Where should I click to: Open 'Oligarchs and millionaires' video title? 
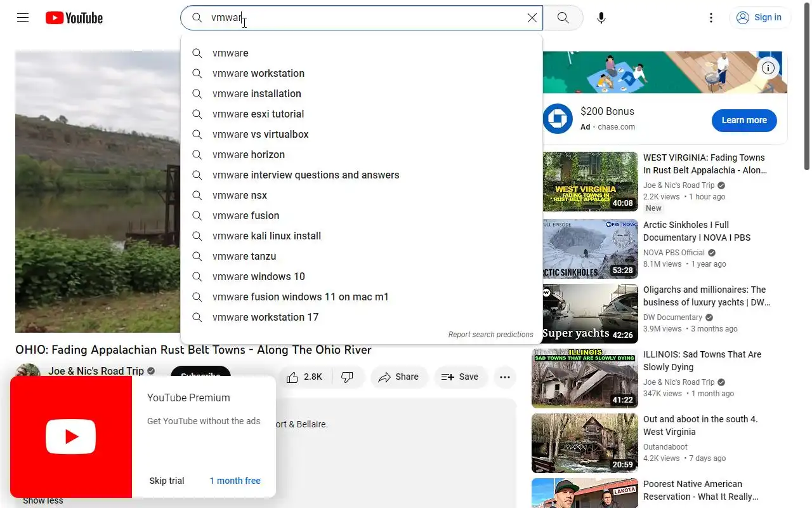coord(707,296)
